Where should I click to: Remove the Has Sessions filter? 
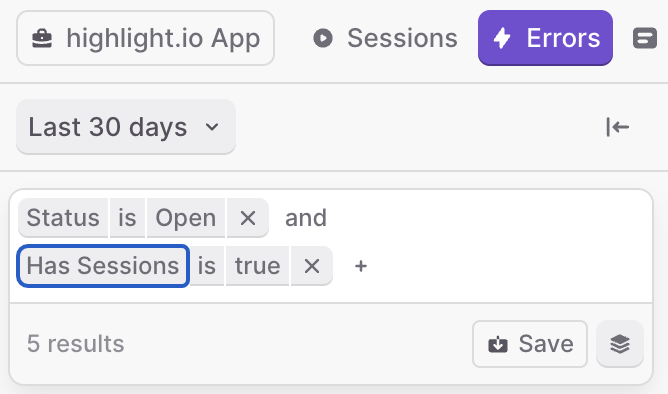[x=311, y=266]
